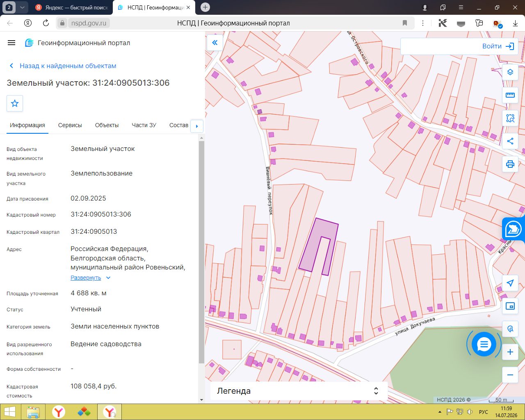Click the cadastral quarter 31:24:0905013 value
Viewport: 525px width, 420px height.
point(94,232)
